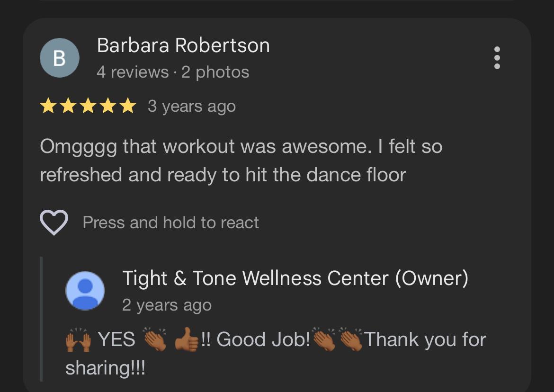Click the "3 years ago" review timestamp
554x392 pixels.
pos(191,106)
